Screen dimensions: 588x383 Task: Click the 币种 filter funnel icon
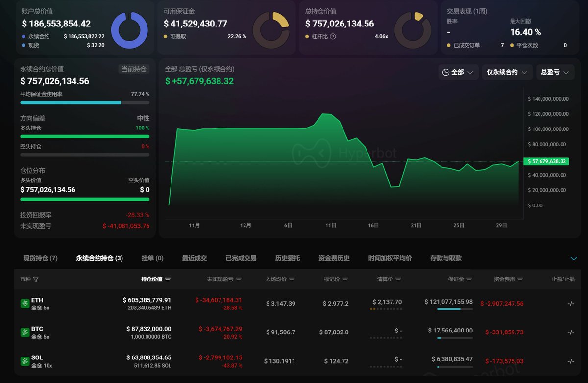point(36,280)
